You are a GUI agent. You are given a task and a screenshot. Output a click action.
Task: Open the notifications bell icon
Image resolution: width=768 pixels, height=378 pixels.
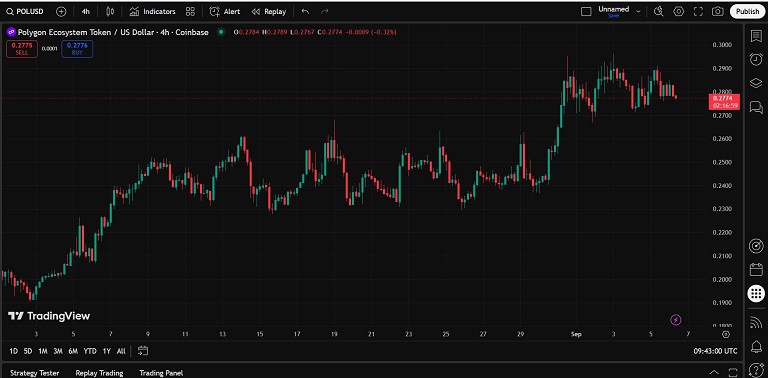click(756, 347)
